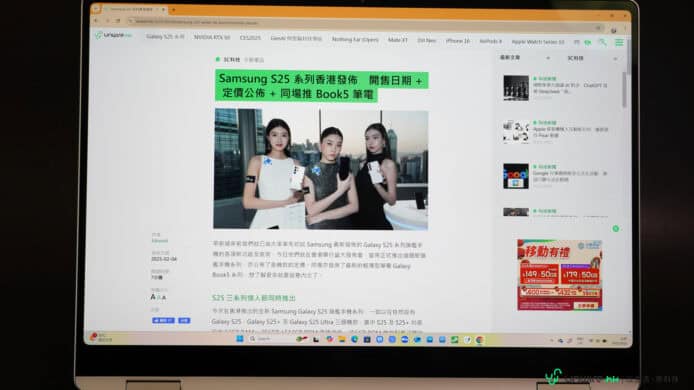Click the green video camera icon in header

[x=588, y=42]
